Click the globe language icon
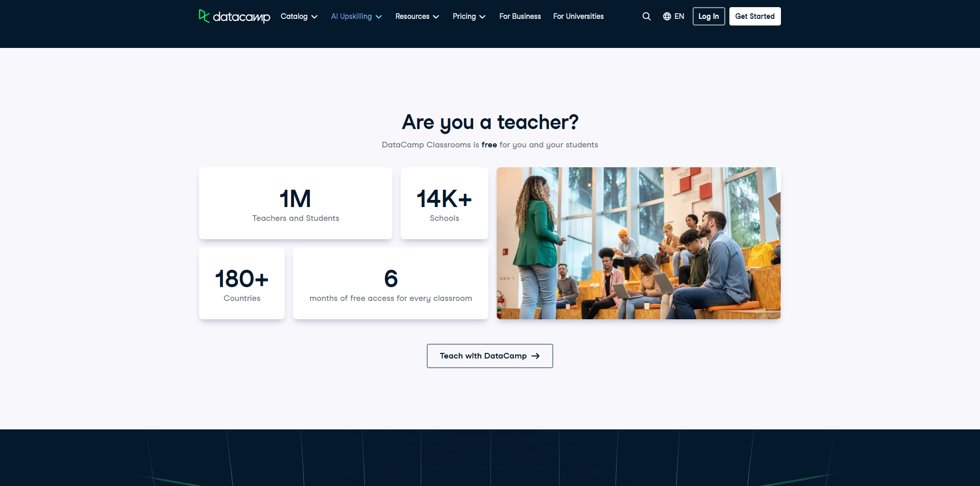The image size is (980, 486). (667, 16)
